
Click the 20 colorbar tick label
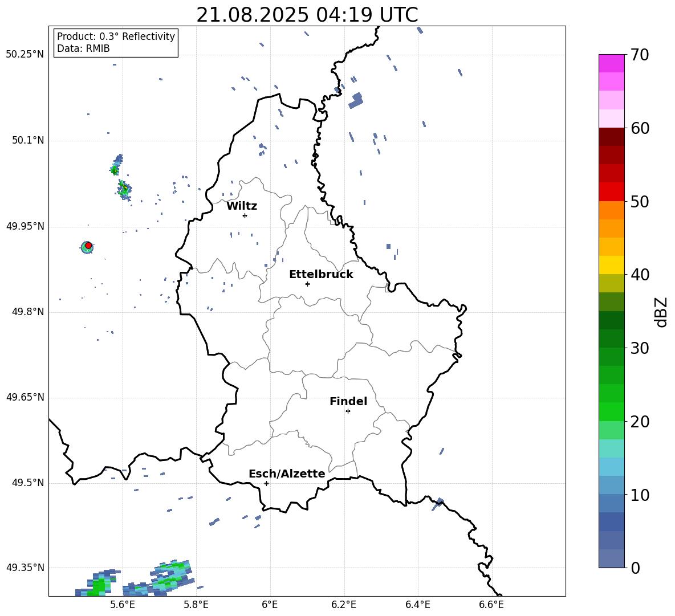click(640, 422)
